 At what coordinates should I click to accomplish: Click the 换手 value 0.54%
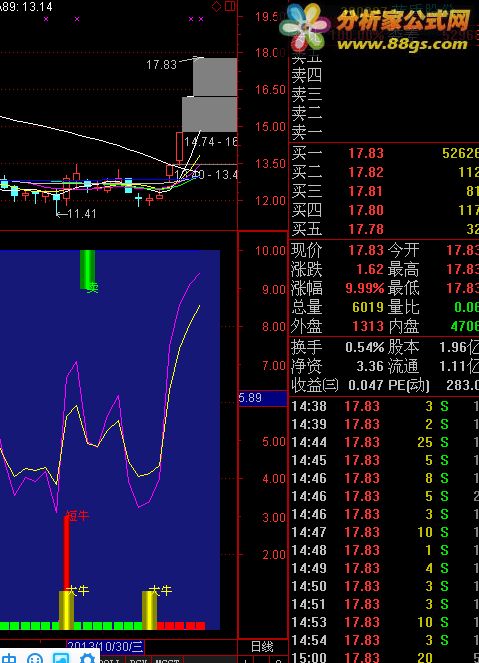pos(364,347)
